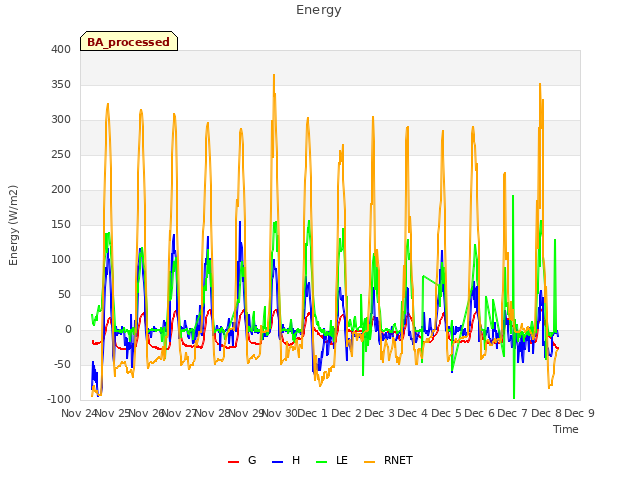Click the Dec 3 x-axis date label
Viewport: 640px width, 480px height.
[x=379, y=413]
